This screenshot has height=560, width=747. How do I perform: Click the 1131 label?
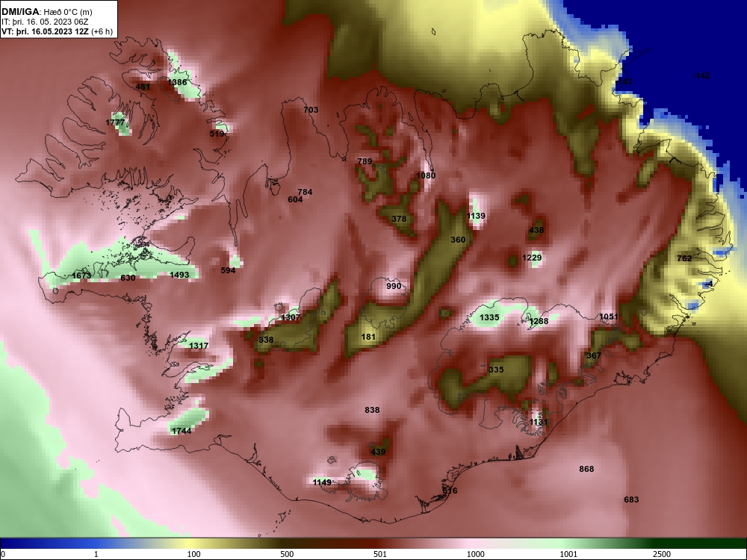pyautogui.click(x=539, y=422)
